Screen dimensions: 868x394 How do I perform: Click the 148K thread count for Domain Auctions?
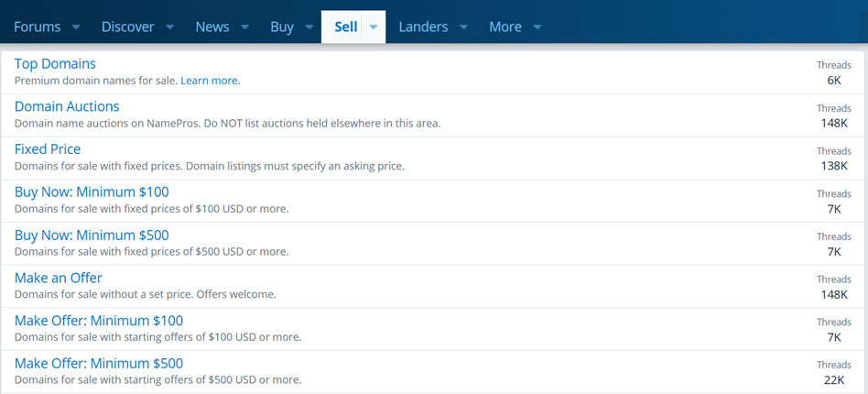click(834, 123)
